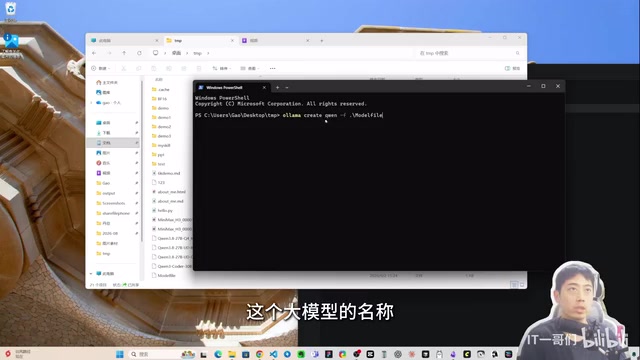Click the Share icon in Explorer toolbar
Viewport: 640px width, 360px height.
tap(184, 69)
